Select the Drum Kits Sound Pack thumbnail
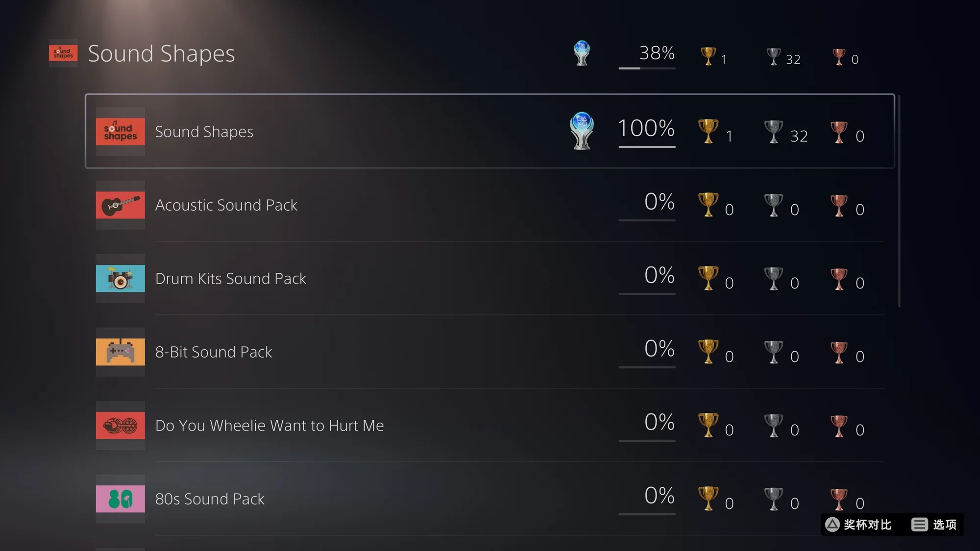980x551 pixels. pyautogui.click(x=121, y=278)
